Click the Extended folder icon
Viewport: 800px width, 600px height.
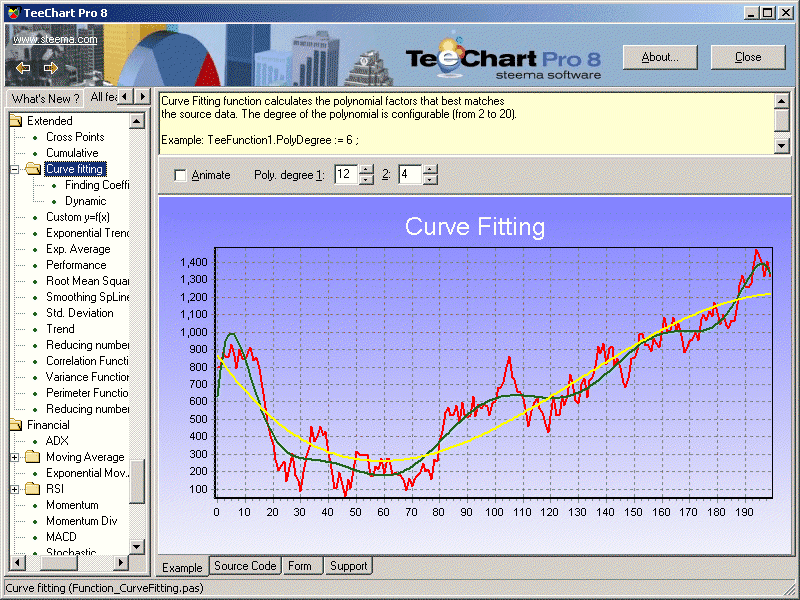click(16, 121)
